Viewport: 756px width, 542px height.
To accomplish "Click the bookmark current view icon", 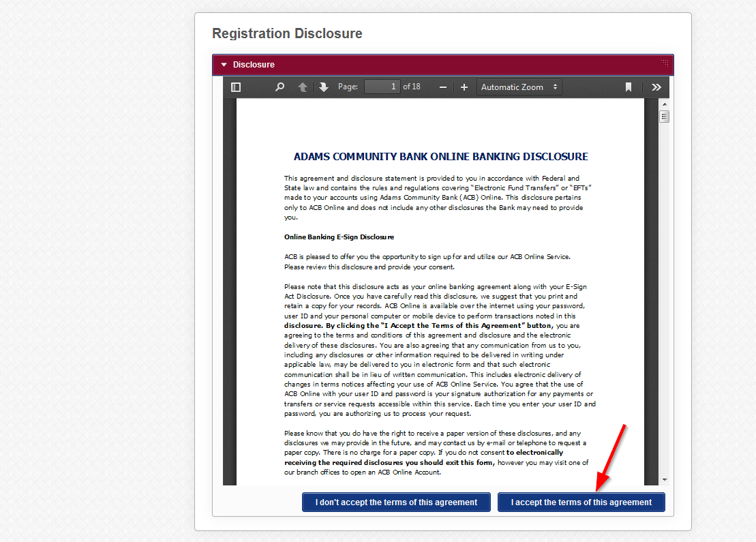I will click(629, 87).
